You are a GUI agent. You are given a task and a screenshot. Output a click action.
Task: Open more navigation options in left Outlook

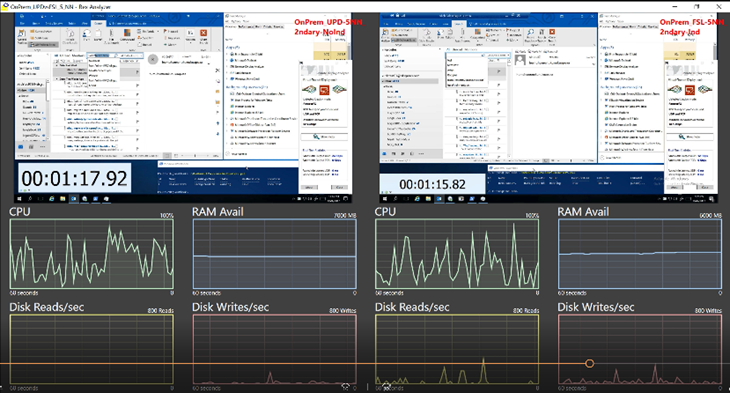[43, 146]
